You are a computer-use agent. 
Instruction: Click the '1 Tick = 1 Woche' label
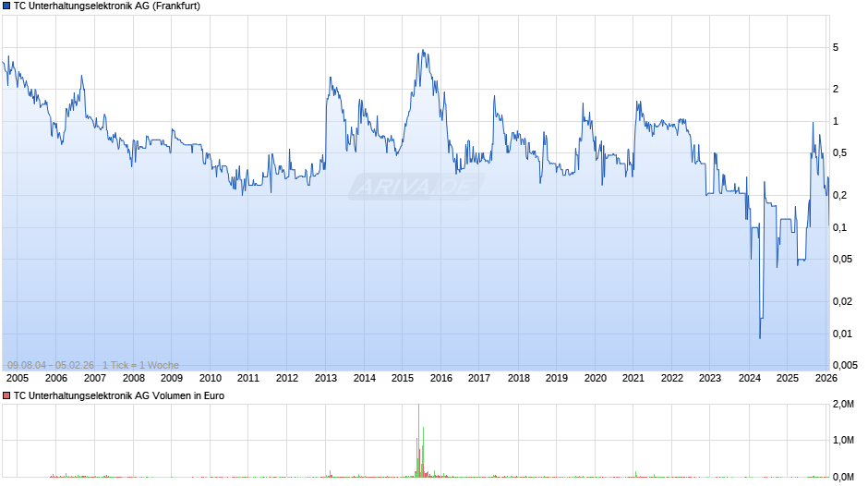point(140,365)
